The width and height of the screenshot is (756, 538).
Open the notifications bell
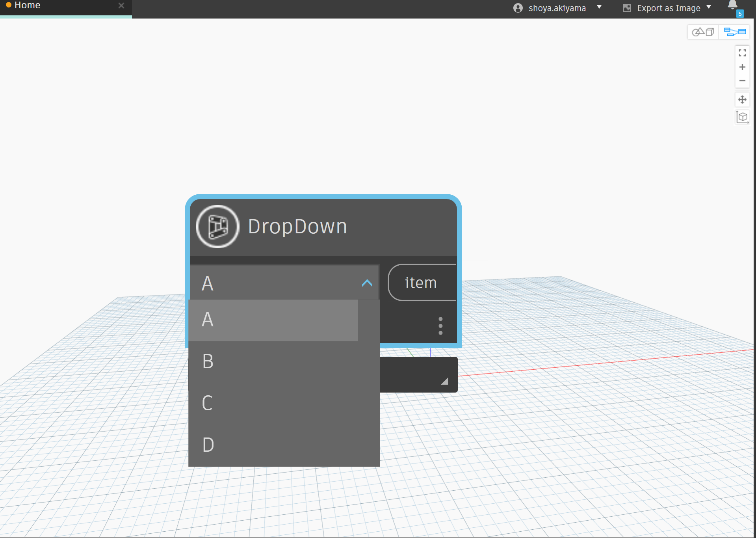pos(732,6)
